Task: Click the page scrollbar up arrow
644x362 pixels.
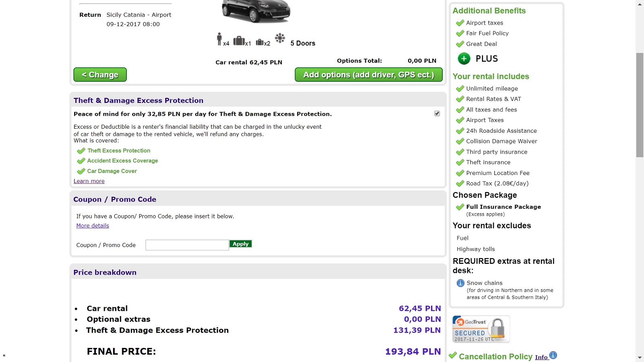Action: [x=640, y=4]
